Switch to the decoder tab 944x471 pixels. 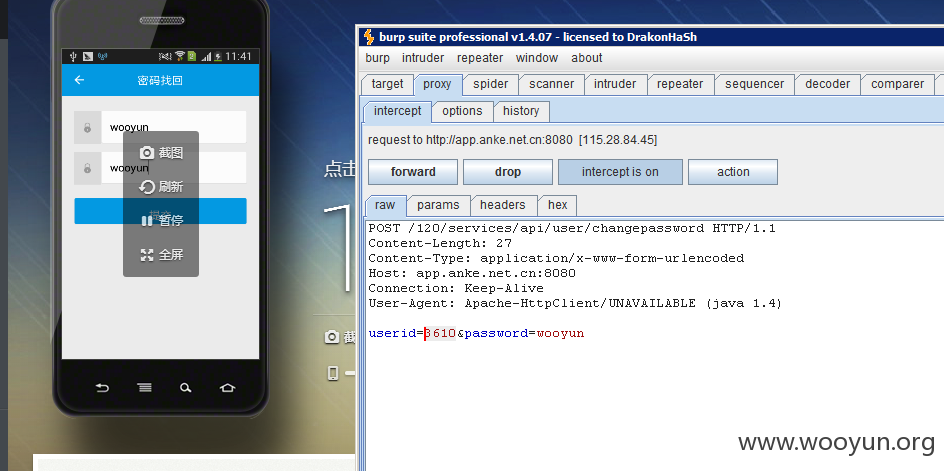click(x=827, y=84)
